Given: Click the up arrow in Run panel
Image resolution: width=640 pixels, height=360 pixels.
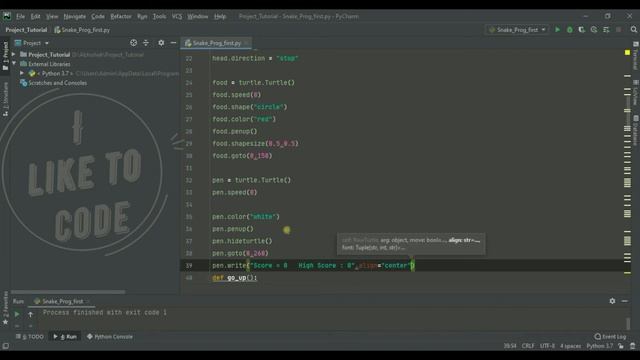Looking at the screenshot, I should tap(30, 314).
